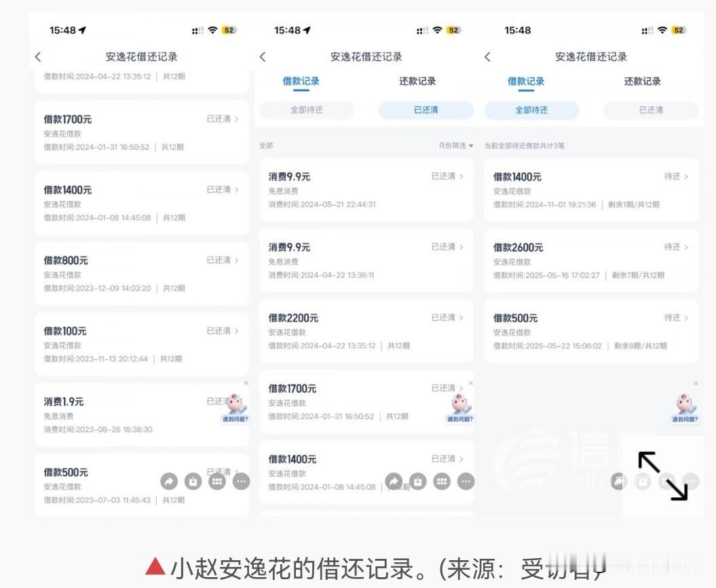This screenshot has width=716, height=588.
Task: Tap the caption 小赵安逸花的借还记录 below the screenshots
Action: point(293,568)
